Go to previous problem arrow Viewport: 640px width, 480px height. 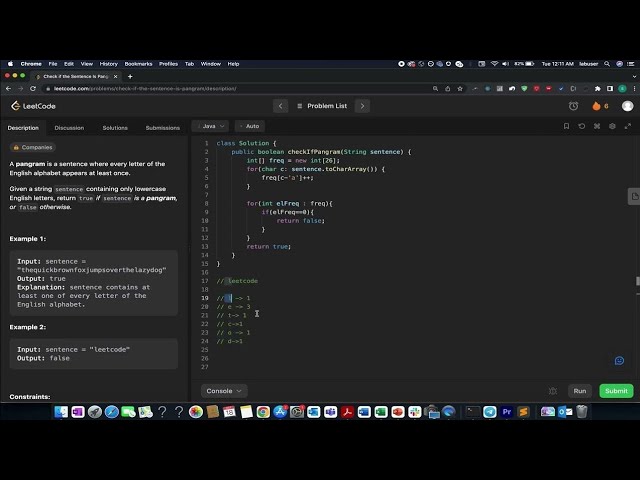tap(280, 106)
